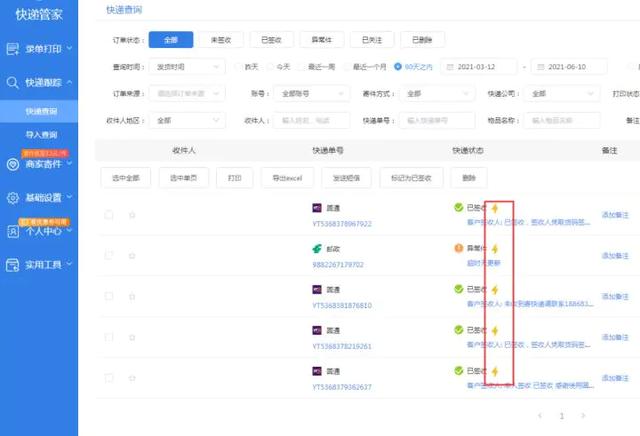The height and width of the screenshot is (436, 640).
Task: Click the 面单打印 sidebar printer icon
Action: [x=13, y=49]
